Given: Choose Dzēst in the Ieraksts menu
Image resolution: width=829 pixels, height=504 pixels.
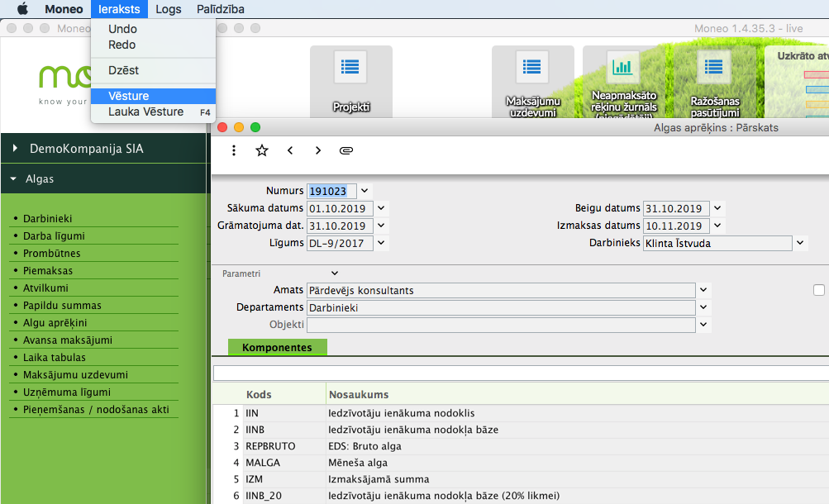Looking at the screenshot, I should (154, 70).
